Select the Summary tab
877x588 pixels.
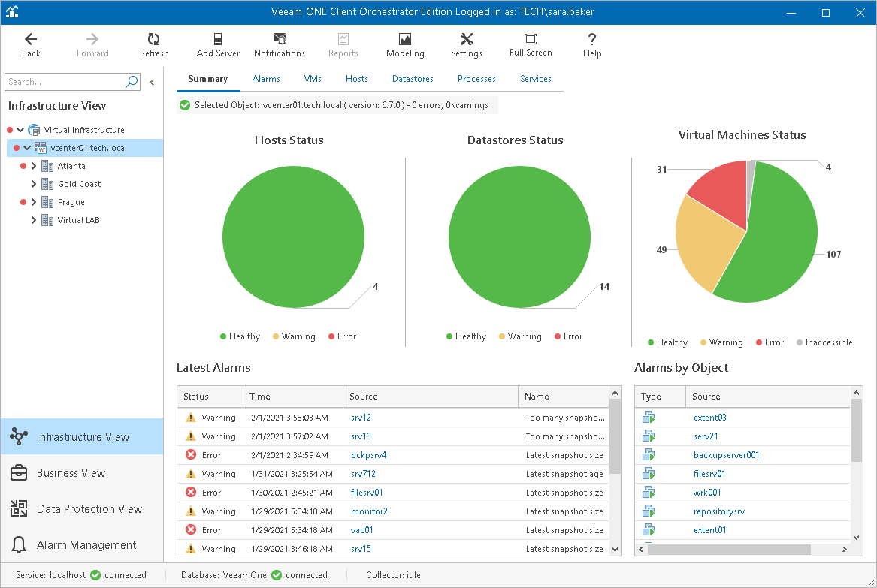pyautogui.click(x=208, y=79)
